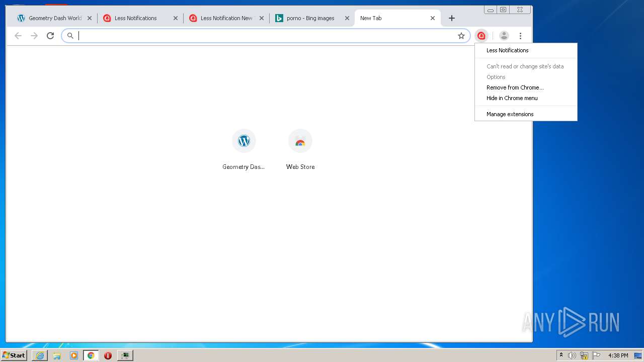Reload the current page
644x362 pixels.
[50, 36]
